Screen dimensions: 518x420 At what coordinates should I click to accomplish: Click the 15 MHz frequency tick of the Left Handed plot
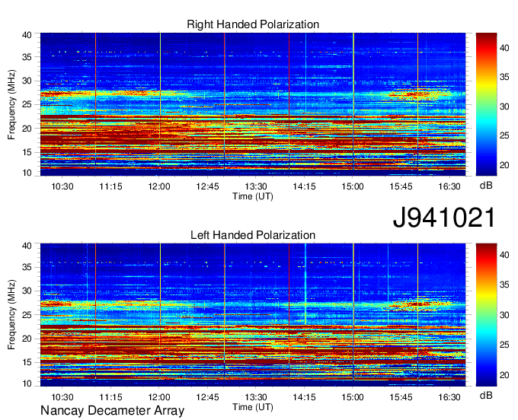pyautogui.click(x=27, y=363)
